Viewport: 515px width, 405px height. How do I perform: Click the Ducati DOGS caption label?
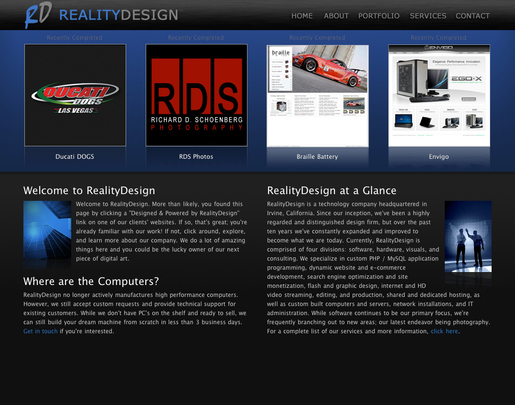coord(75,156)
